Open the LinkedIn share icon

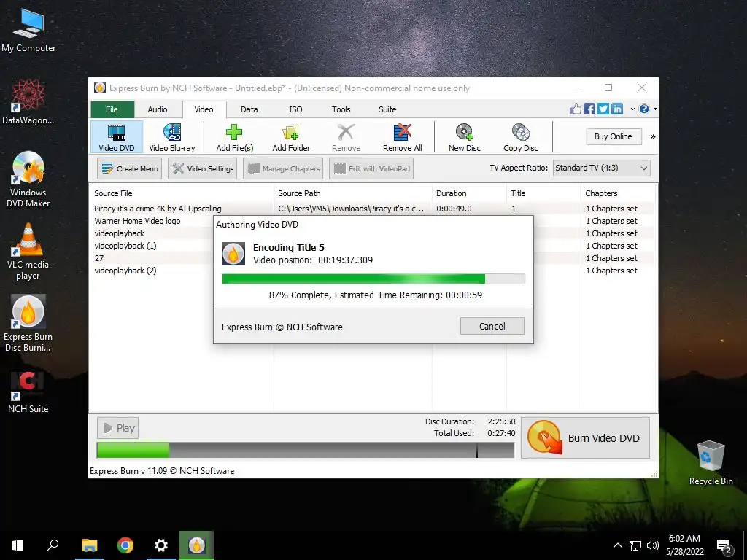(617, 109)
